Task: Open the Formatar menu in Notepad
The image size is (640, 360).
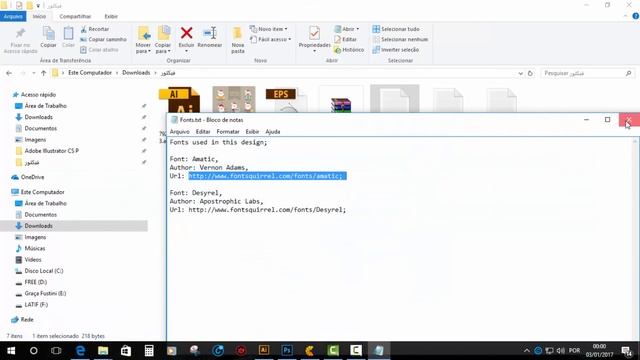Action: (228, 131)
